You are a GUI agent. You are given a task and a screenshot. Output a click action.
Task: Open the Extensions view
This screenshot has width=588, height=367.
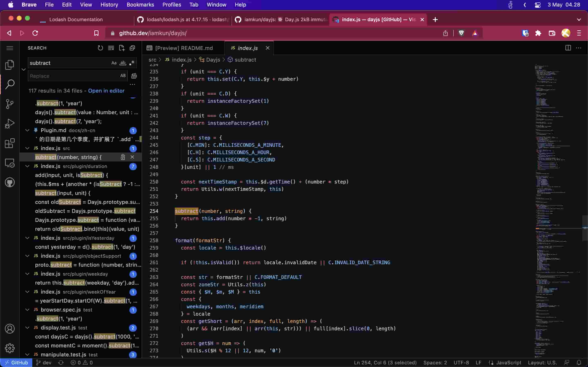10,143
